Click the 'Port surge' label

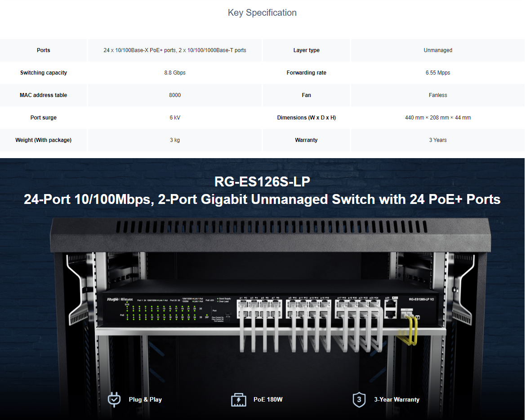coord(43,118)
